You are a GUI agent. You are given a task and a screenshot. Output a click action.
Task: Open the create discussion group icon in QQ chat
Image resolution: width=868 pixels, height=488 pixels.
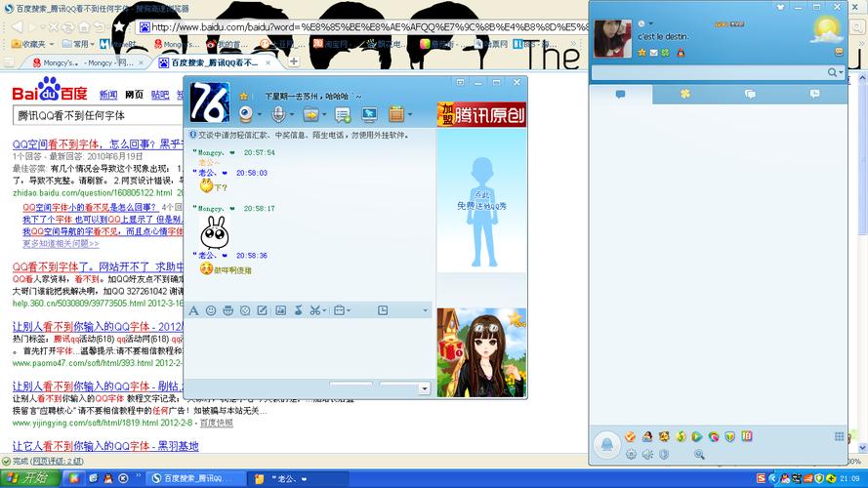point(343,114)
